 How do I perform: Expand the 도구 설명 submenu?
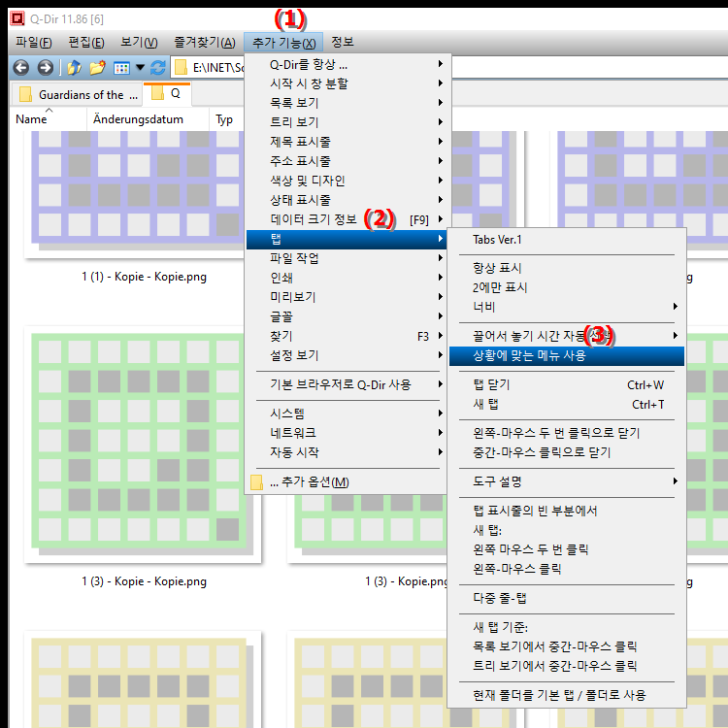(x=567, y=481)
